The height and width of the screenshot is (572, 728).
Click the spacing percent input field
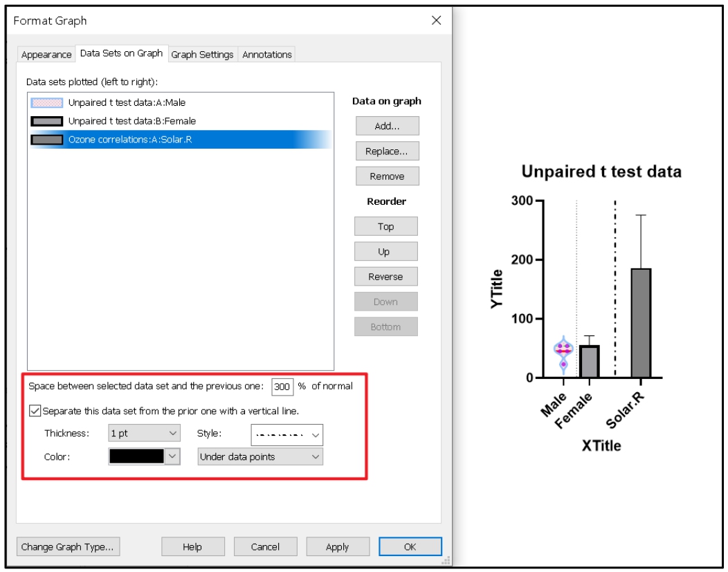coord(282,387)
